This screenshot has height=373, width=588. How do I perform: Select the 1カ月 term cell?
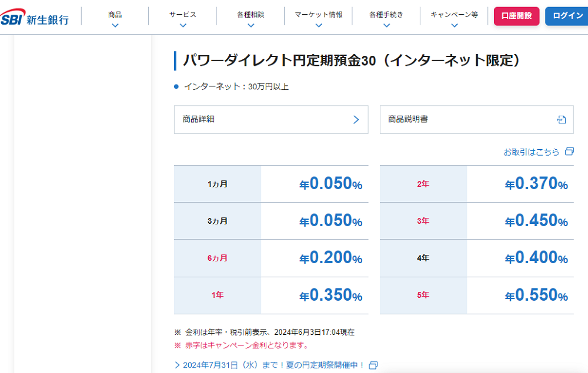tap(218, 184)
